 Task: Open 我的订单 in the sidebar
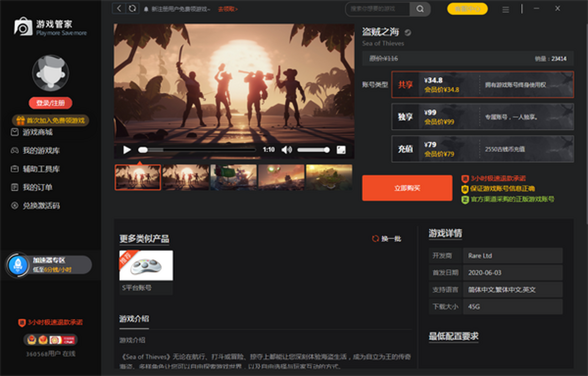click(x=38, y=188)
